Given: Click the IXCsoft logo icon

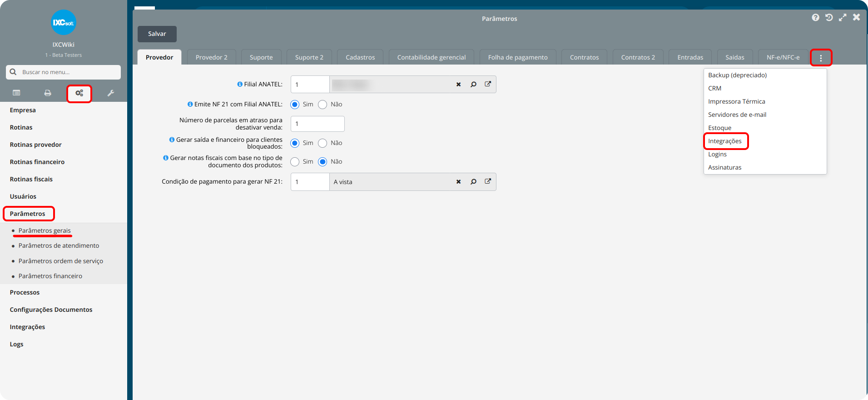Looking at the screenshot, I should (x=64, y=22).
